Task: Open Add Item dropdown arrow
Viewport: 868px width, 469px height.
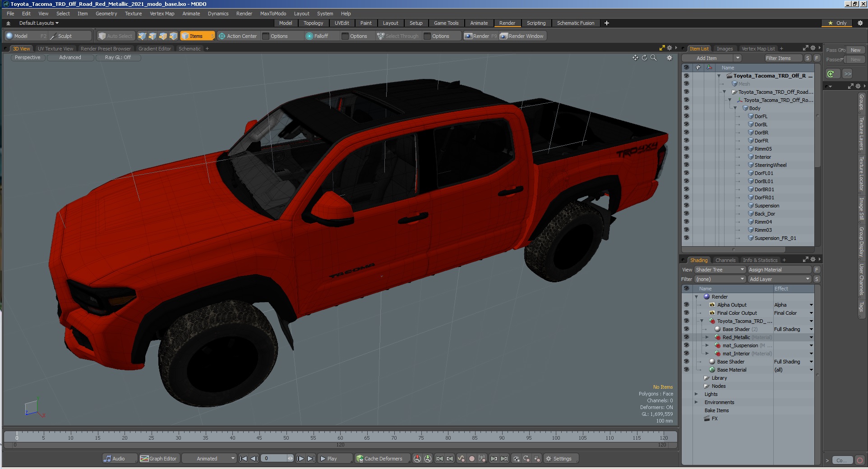Action: (x=737, y=58)
